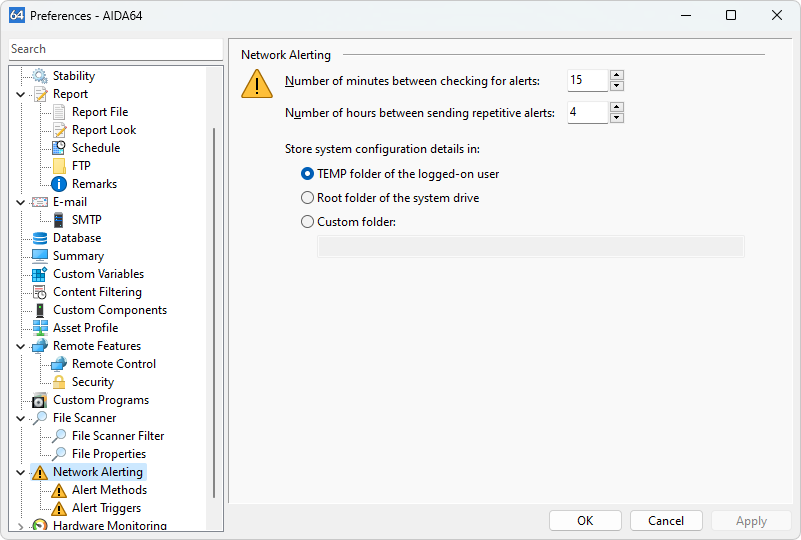Image resolution: width=801 pixels, height=540 pixels.
Task: Collapse the E-mail tree node
Action: tap(20, 202)
